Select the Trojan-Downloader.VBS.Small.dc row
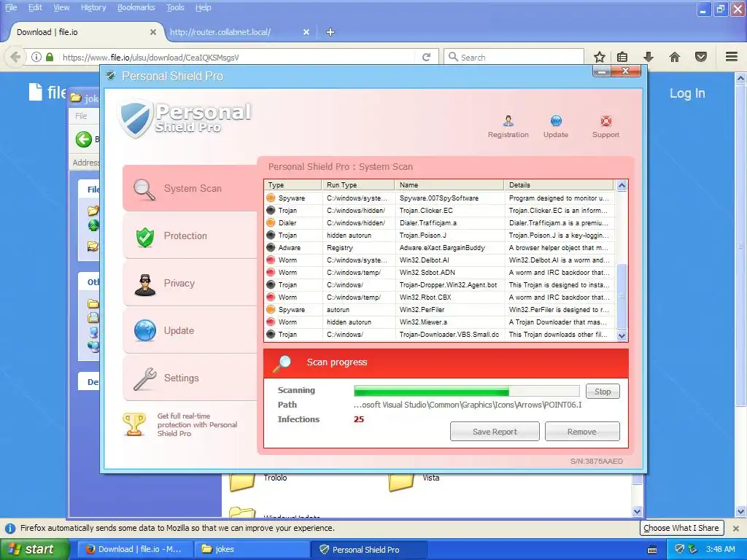The height and width of the screenshot is (560, 747). 440,334
